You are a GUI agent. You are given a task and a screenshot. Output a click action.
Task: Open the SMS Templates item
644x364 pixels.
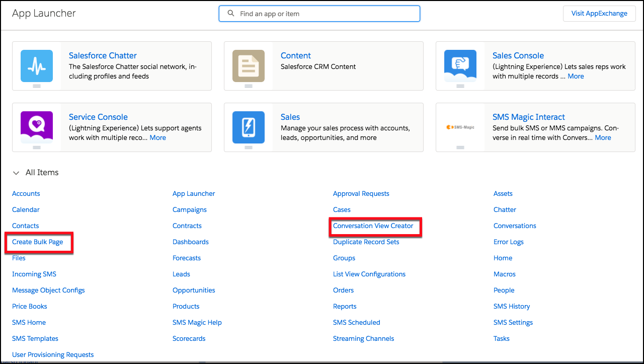coord(35,339)
